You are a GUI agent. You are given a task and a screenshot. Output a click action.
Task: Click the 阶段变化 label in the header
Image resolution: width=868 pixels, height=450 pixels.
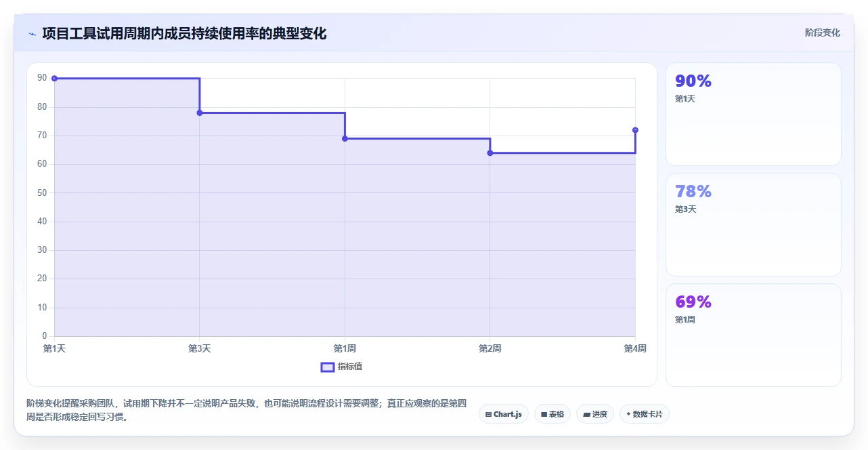(x=823, y=33)
